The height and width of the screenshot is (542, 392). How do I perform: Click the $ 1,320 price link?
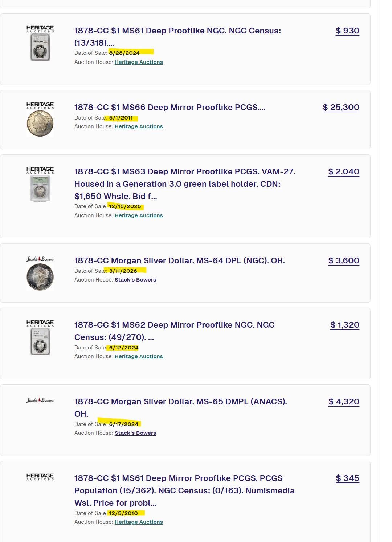[345, 325]
